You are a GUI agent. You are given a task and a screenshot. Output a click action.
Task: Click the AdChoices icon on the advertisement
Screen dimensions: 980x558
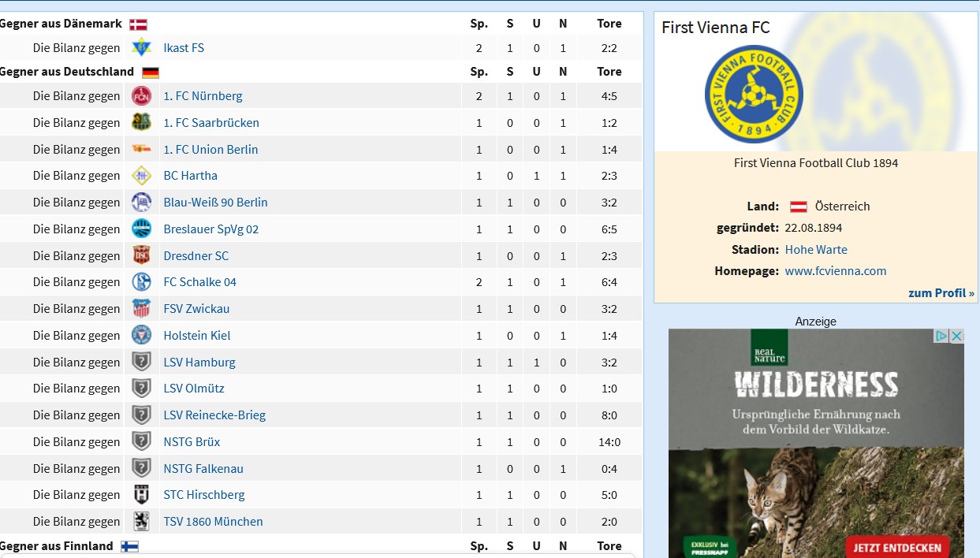click(941, 336)
